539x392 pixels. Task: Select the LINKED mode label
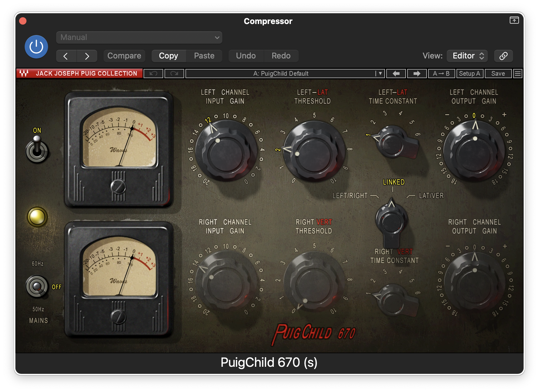(x=394, y=182)
